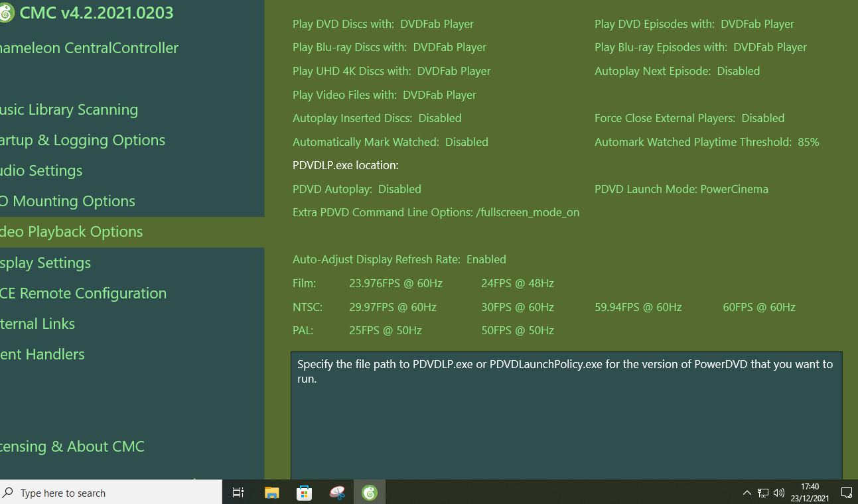This screenshot has width=858, height=504.
Task: Click the Type here to search box
Action: 111,493
